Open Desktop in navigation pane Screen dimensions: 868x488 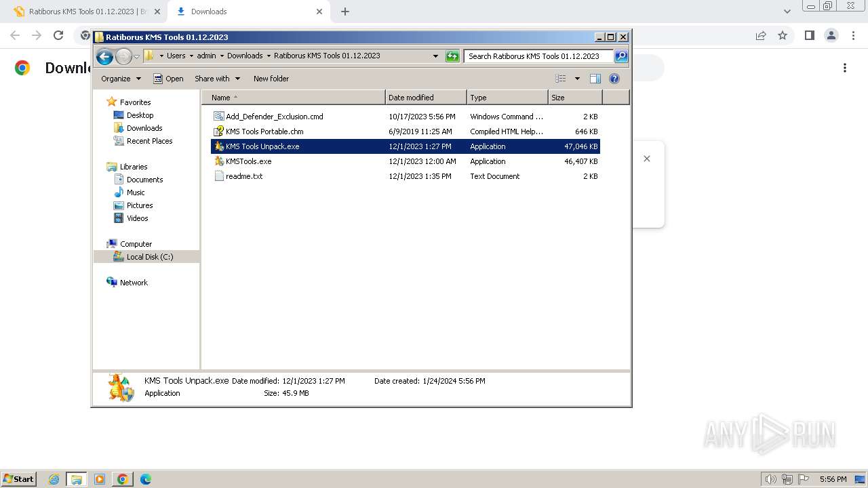[140, 115]
